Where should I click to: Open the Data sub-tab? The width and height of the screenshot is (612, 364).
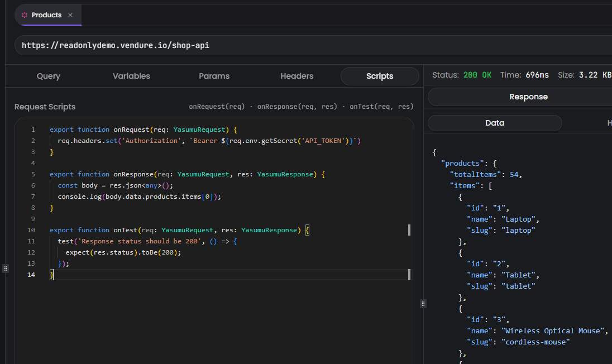[495, 123]
